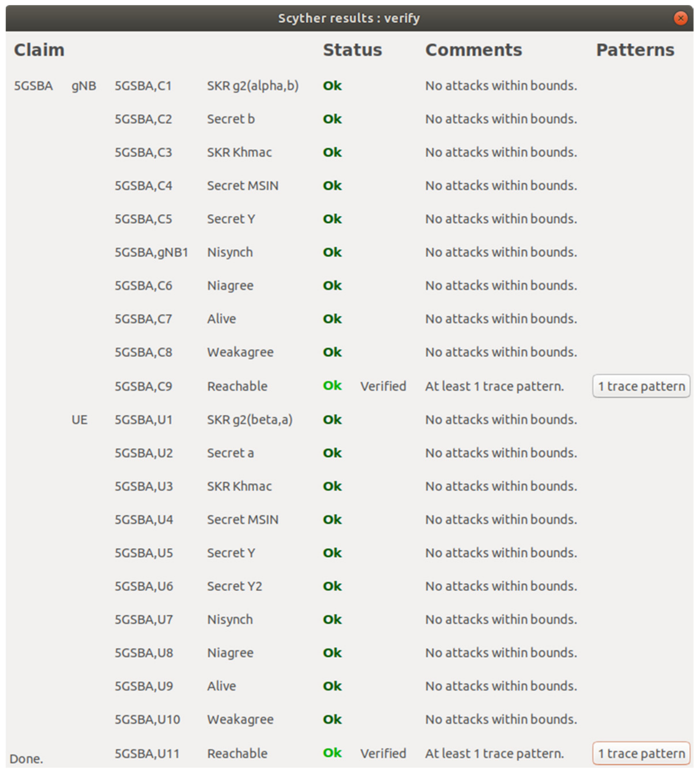700x774 pixels.
Task: Select the Claim column header
Action: [39, 50]
